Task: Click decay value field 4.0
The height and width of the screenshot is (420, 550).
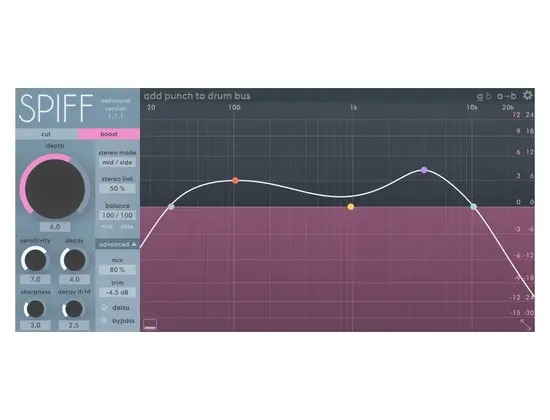Action: click(74, 280)
